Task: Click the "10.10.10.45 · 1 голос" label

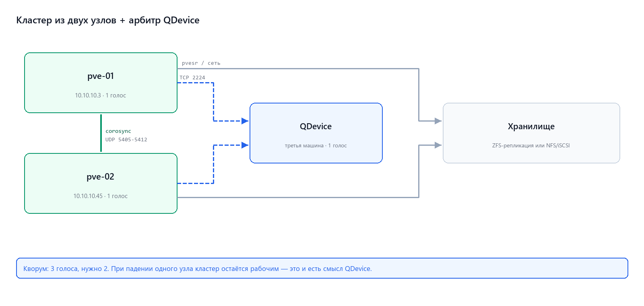Action: coord(100,196)
